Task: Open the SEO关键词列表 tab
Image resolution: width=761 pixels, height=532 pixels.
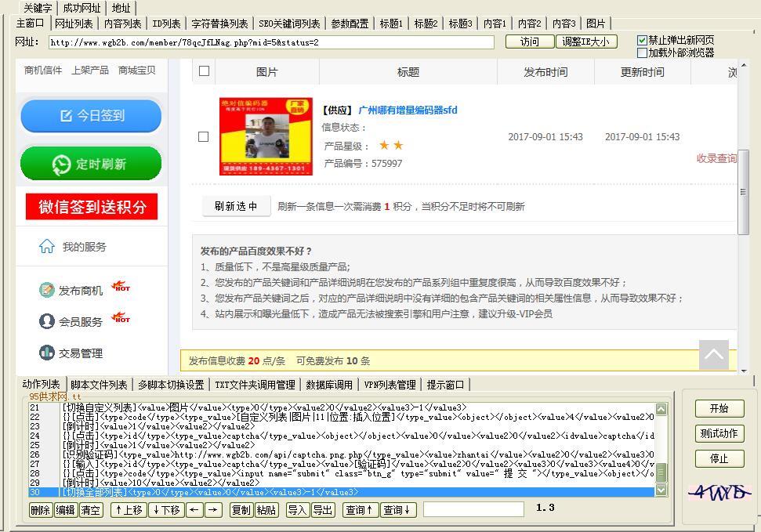Action: point(289,24)
